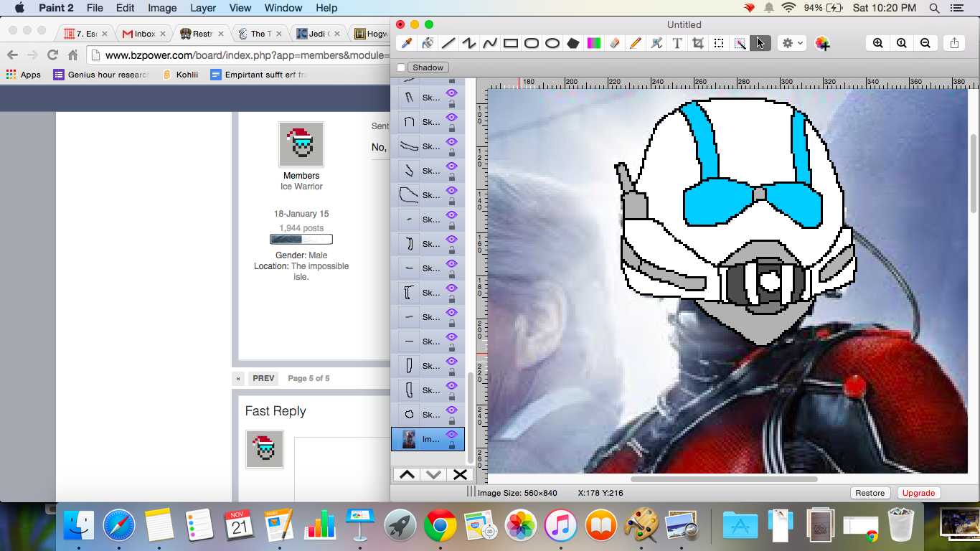The height and width of the screenshot is (551, 980).
Task: Select the Crop tool
Action: (x=697, y=43)
